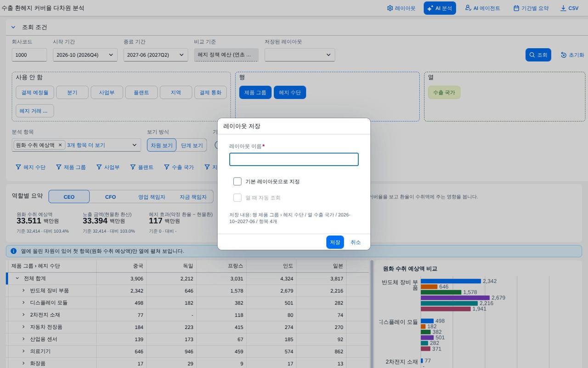Image resolution: width=588 pixels, height=368 pixels.
Task: Collapse the 전체 합계 row
Action: [17, 278]
